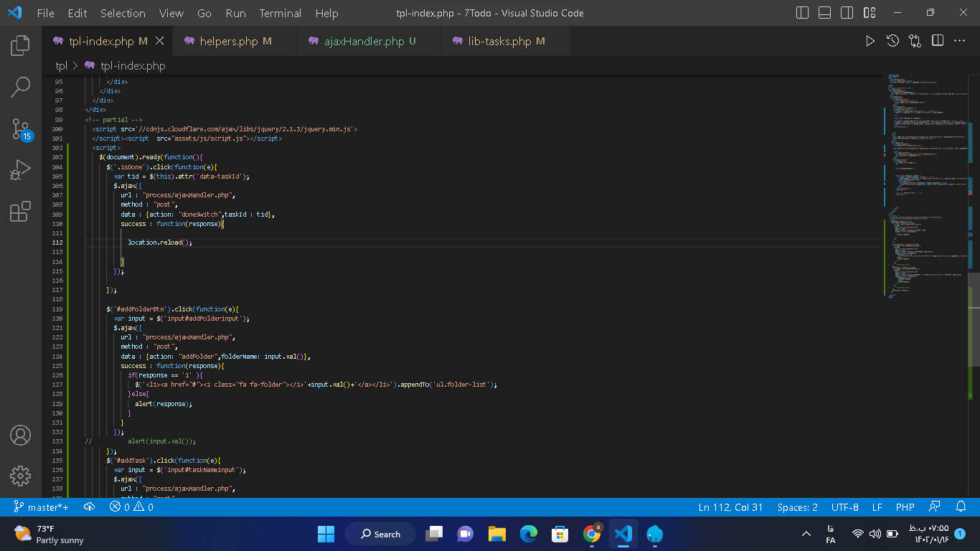Click the feedback icon in status bar

tap(934, 507)
